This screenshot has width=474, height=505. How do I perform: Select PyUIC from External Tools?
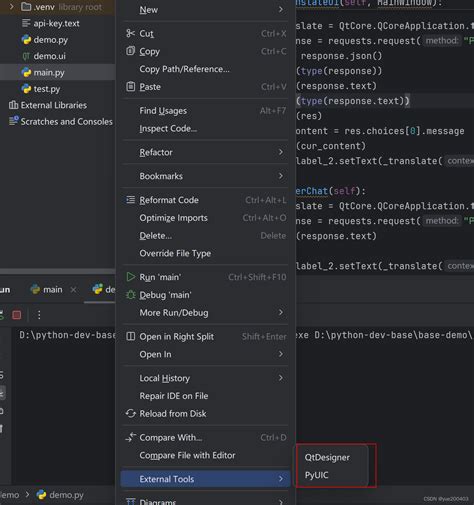click(316, 475)
